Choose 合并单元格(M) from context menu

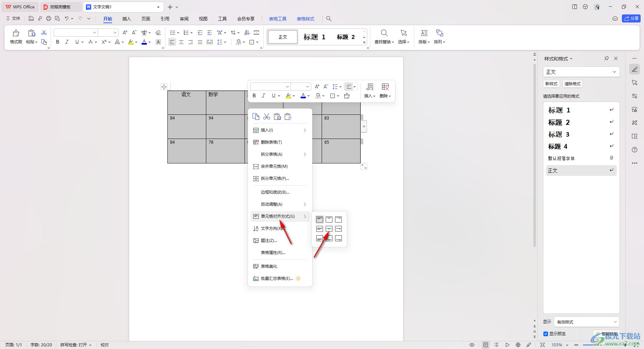pos(280,166)
